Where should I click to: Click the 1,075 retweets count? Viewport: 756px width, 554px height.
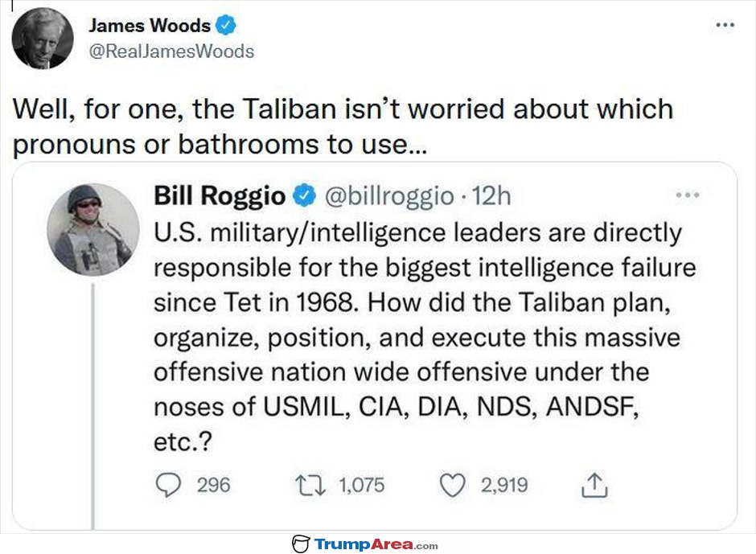click(362, 485)
